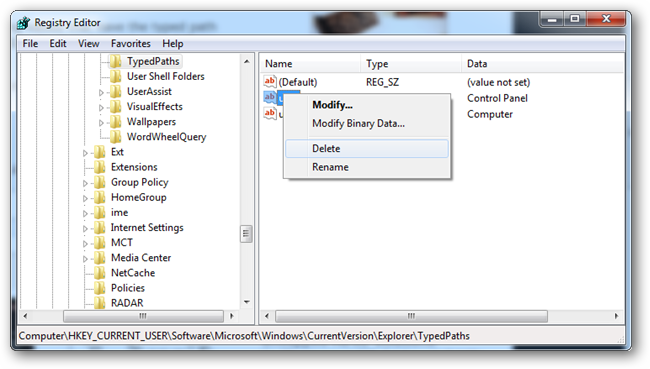Click the Wallpapers folder icon
650x369 pixels.
point(116,122)
